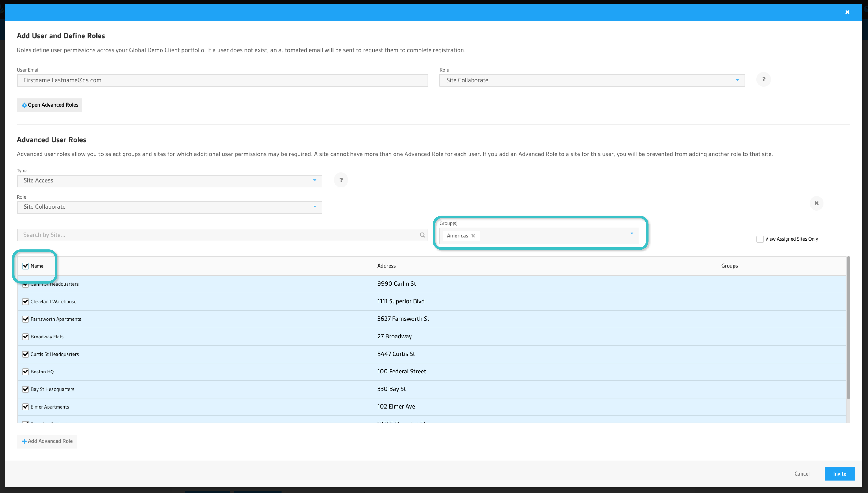
Task: Open the Type dropdown showing Site Access
Action: [x=169, y=181]
